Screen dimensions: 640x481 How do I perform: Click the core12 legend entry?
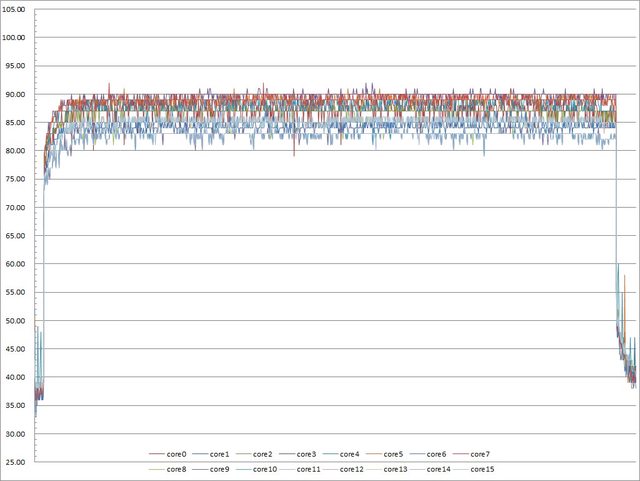353,469
